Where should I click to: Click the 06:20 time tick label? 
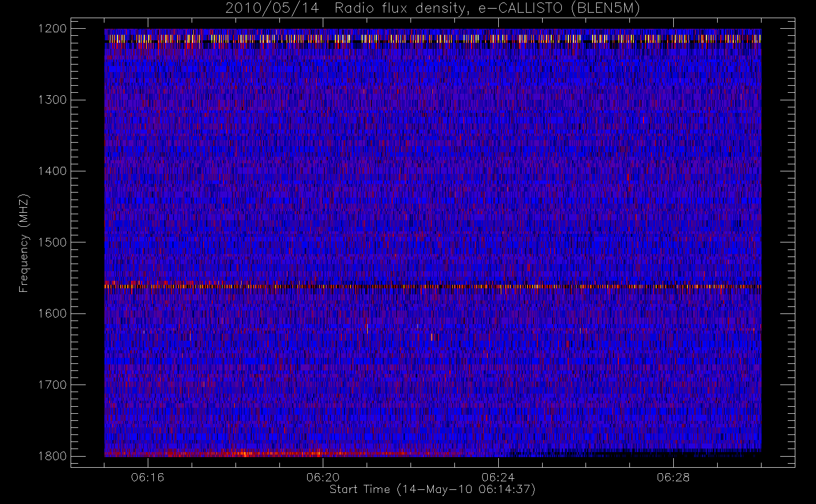(323, 477)
